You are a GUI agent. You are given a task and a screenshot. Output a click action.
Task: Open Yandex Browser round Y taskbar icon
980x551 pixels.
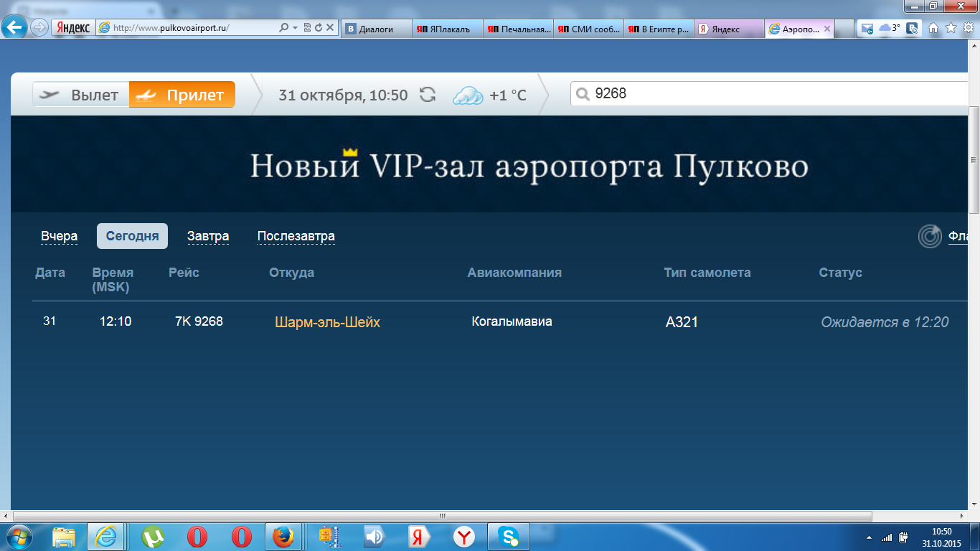point(464,537)
